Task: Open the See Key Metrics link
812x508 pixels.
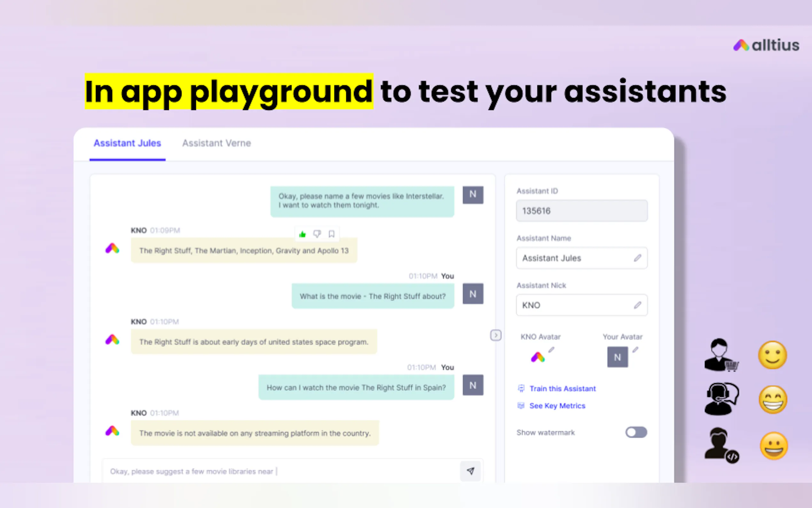Action: 557,406
